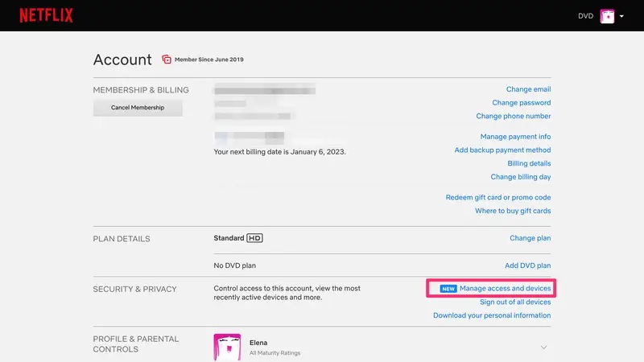Screen dimensions: 644x362
Task: Click the Change plan link
Action: click(530, 238)
